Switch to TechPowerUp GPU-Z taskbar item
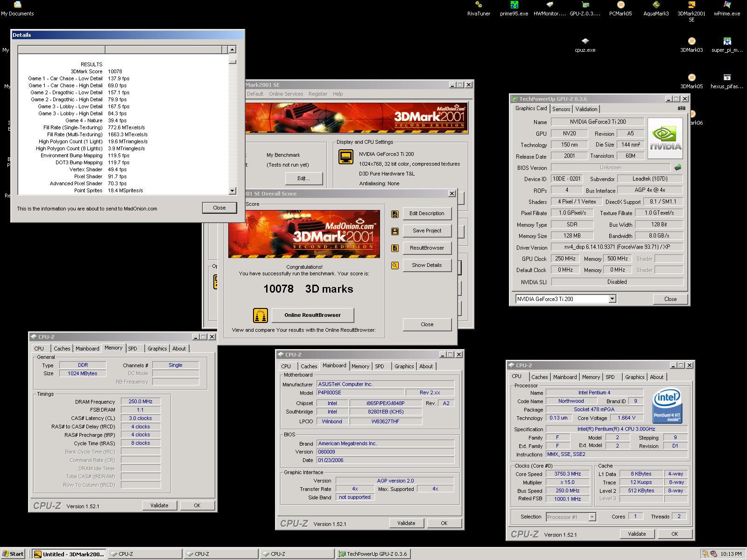Image resolution: width=747 pixels, height=560 pixels. (x=373, y=554)
